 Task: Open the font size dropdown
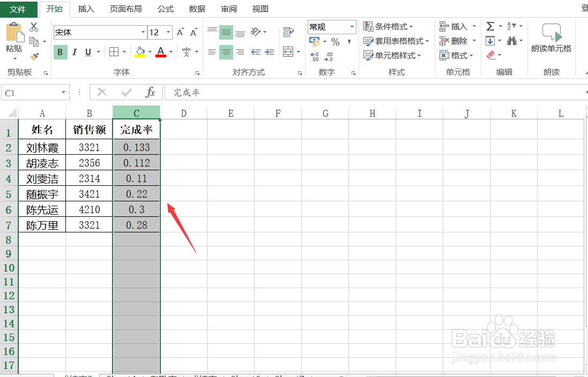pyautogui.click(x=169, y=32)
